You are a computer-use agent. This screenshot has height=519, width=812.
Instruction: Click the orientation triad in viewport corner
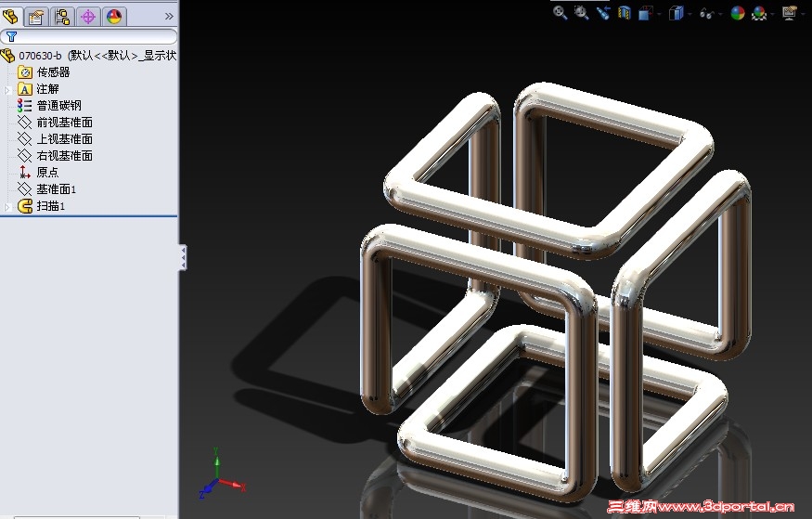pos(222,474)
